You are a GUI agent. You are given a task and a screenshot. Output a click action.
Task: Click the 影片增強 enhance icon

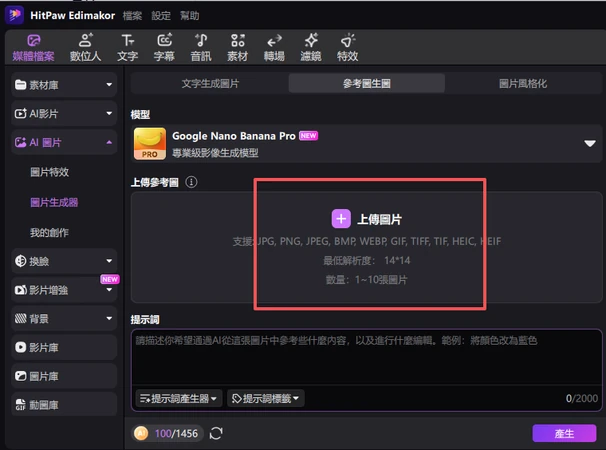pyautogui.click(x=20, y=290)
